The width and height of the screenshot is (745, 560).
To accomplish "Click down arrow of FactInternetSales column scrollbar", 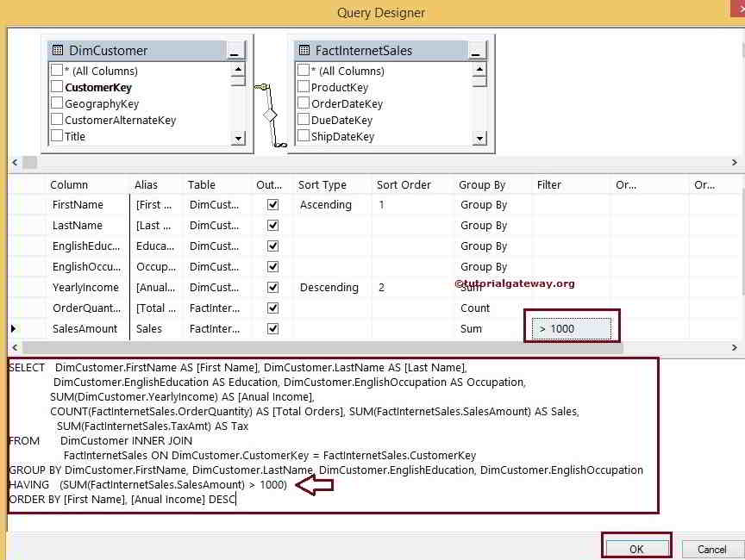I will (x=479, y=138).
